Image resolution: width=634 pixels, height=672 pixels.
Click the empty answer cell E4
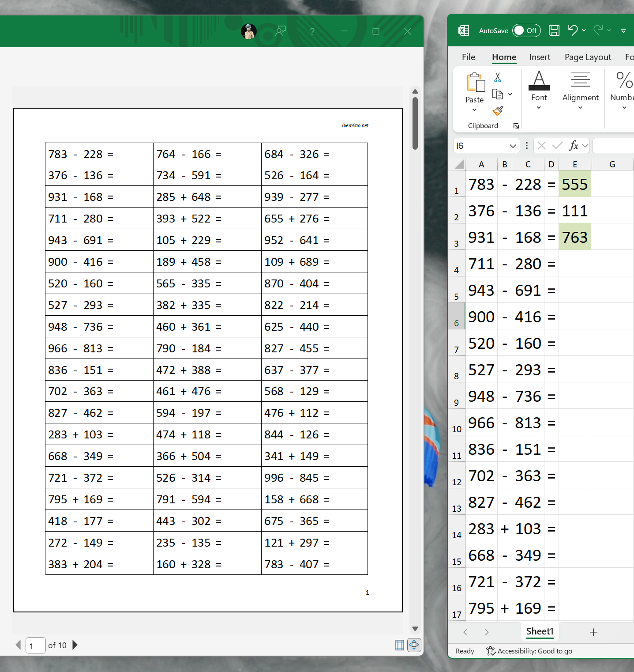[x=575, y=263]
